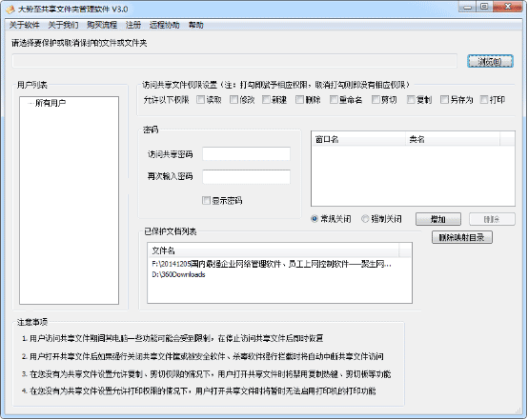528x420 pixels.
Task: Enable the 打印 permission checkbox
Action: pos(484,99)
